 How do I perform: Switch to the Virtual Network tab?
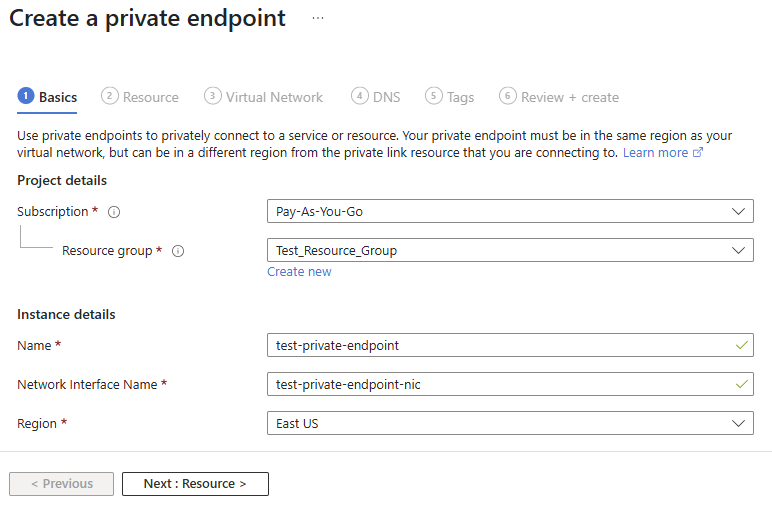click(274, 97)
